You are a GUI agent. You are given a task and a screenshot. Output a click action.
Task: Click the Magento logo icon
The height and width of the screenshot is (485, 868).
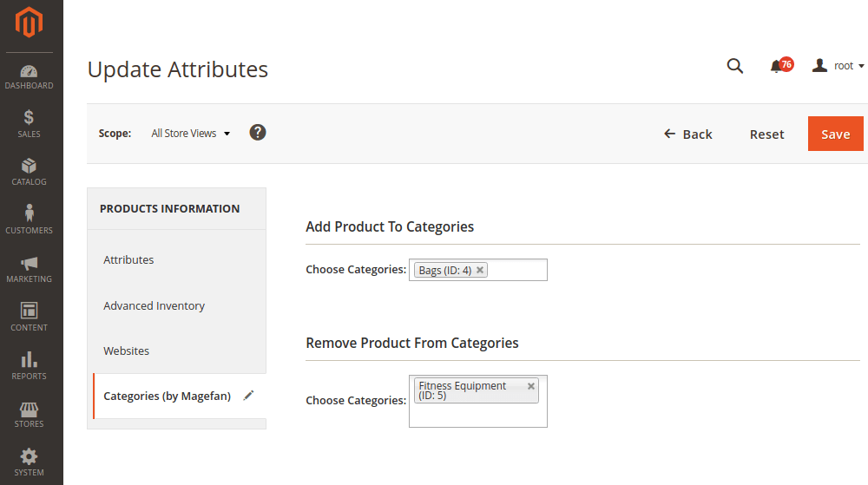click(29, 23)
